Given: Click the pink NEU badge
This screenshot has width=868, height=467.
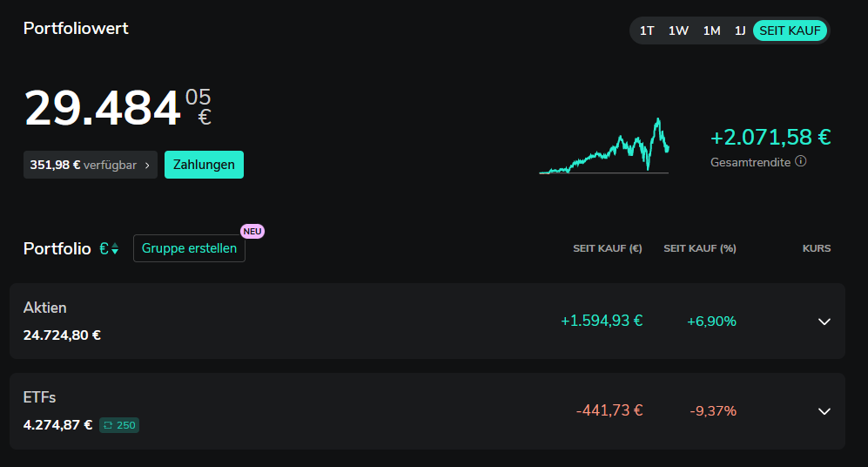Looking at the screenshot, I should [252, 231].
